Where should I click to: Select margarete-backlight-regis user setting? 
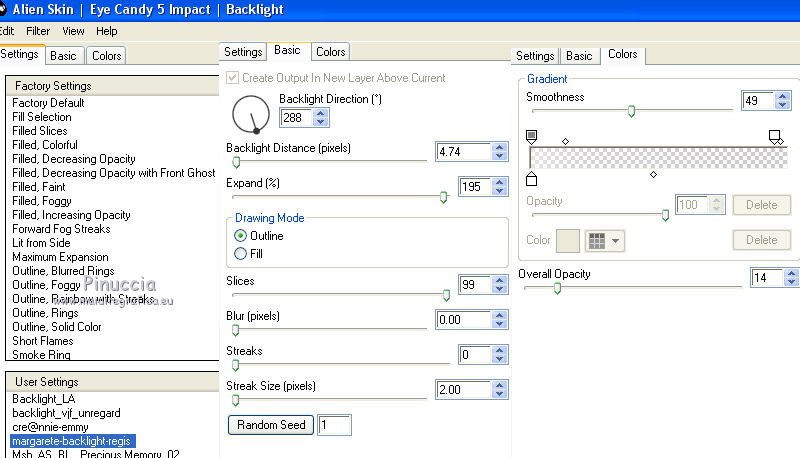coord(72,441)
